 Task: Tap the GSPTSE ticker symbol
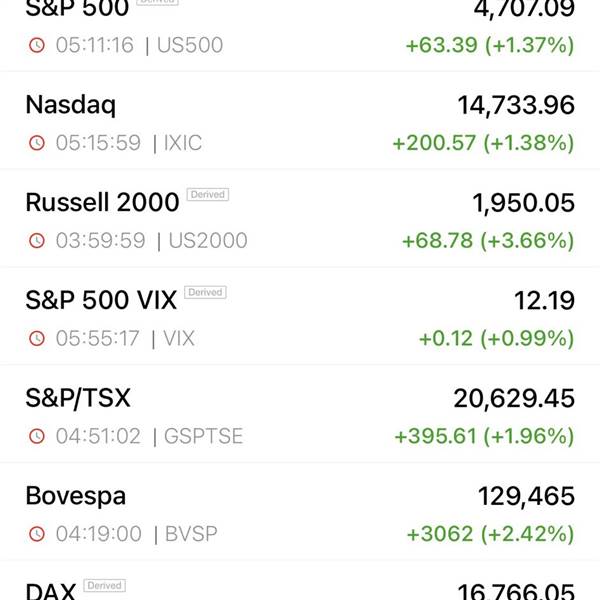click(x=203, y=436)
